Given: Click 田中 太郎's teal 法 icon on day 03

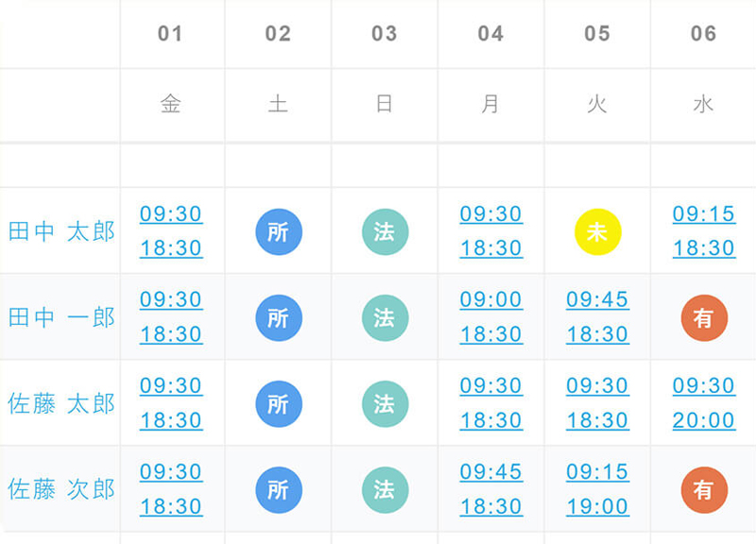Looking at the screenshot, I should pos(386,231).
